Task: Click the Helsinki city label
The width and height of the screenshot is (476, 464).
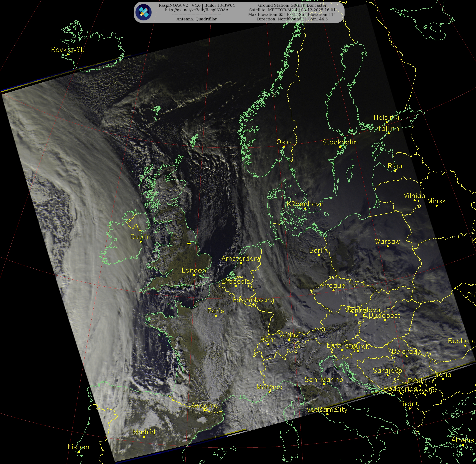Action: [x=386, y=118]
